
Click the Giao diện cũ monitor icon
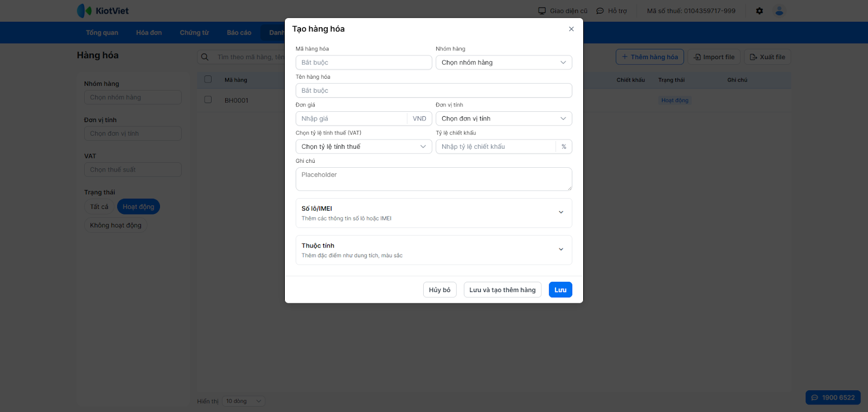click(x=542, y=11)
